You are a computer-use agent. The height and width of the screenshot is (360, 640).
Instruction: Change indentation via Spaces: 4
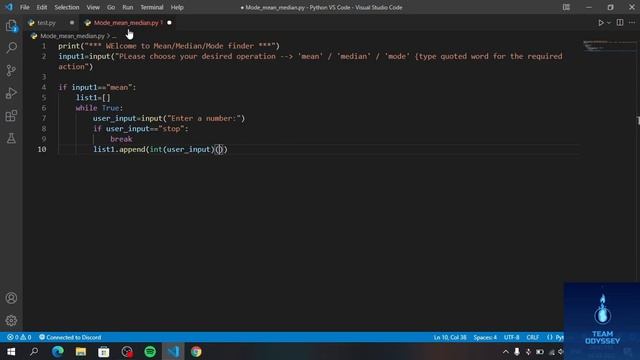click(x=485, y=337)
